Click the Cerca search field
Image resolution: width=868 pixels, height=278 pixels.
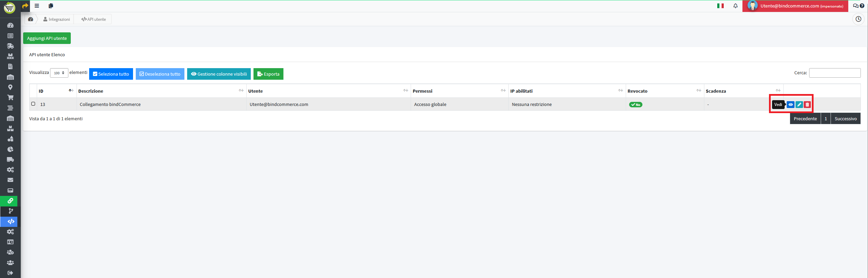834,73
